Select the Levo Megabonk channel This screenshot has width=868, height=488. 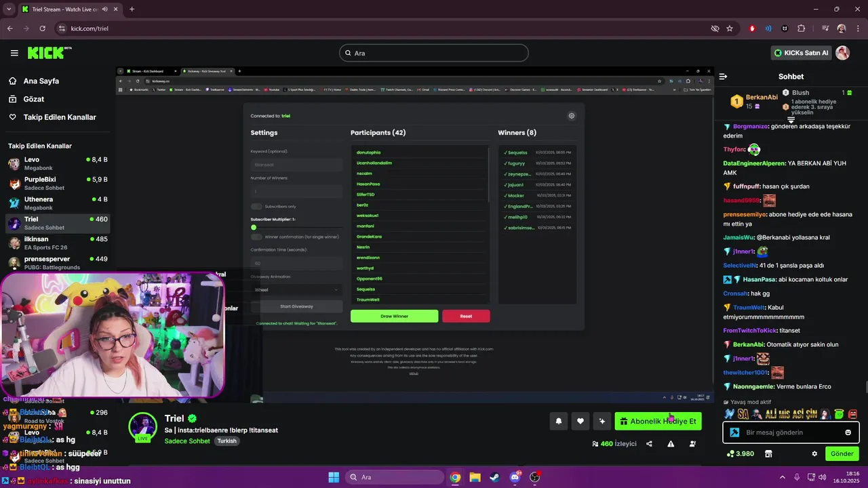(58, 163)
